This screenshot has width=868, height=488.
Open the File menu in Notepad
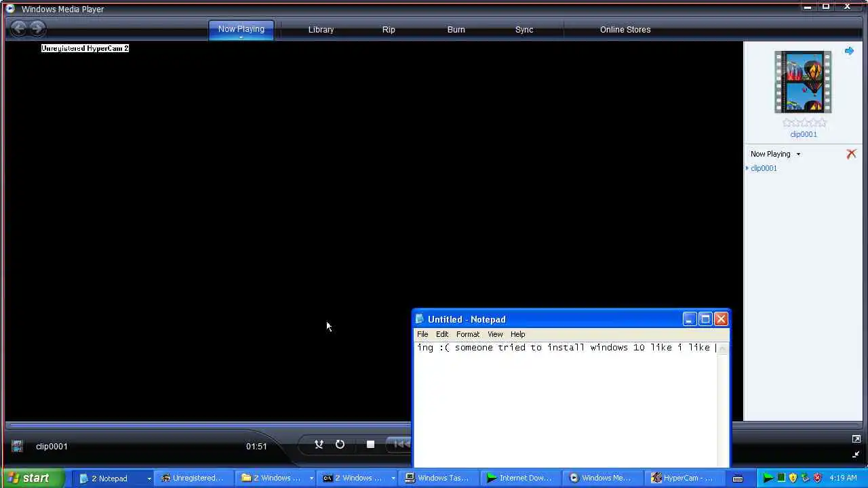(x=422, y=334)
